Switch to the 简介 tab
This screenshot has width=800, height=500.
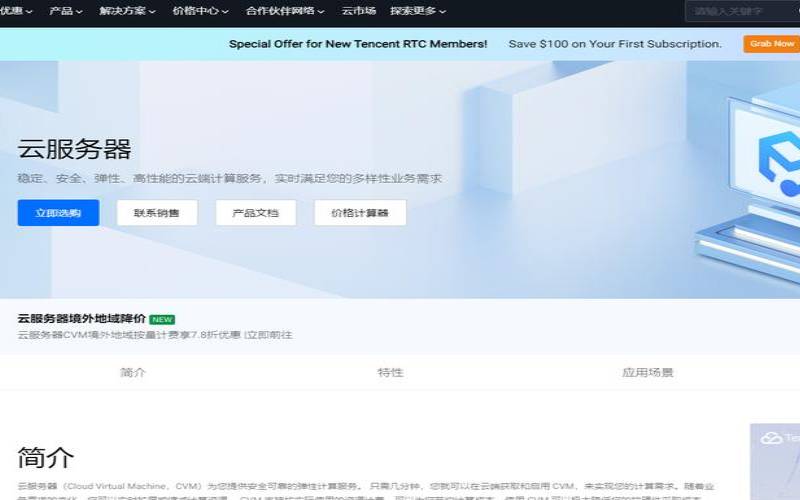133,373
